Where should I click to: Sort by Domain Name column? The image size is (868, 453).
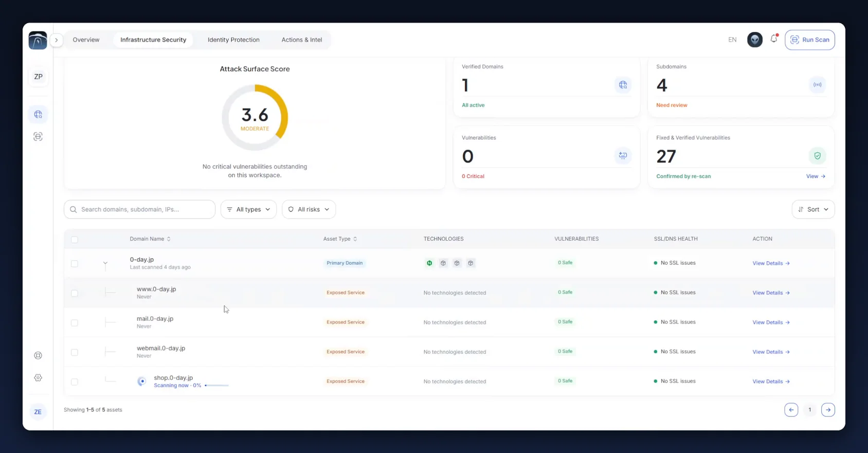click(x=150, y=239)
